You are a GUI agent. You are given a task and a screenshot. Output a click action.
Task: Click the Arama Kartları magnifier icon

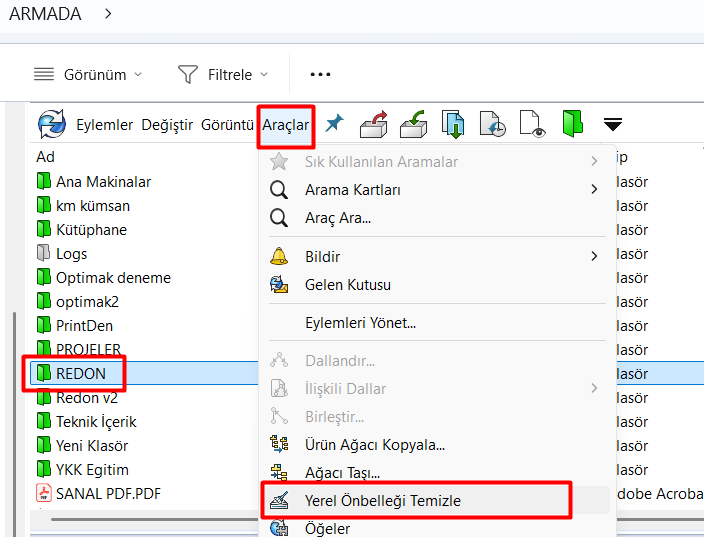(279, 190)
